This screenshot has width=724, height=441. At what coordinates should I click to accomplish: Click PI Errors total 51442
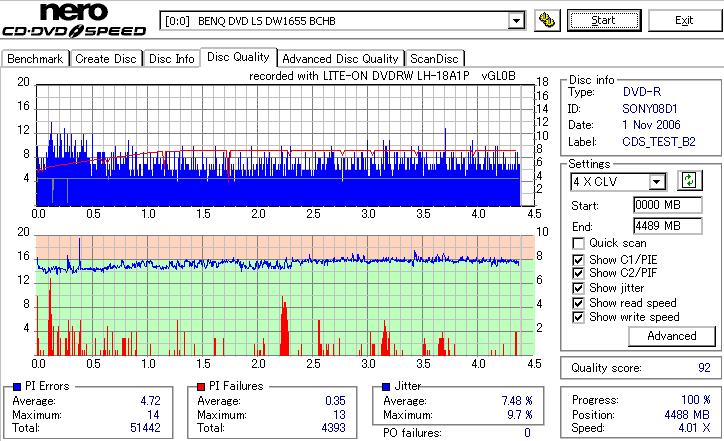[145, 428]
